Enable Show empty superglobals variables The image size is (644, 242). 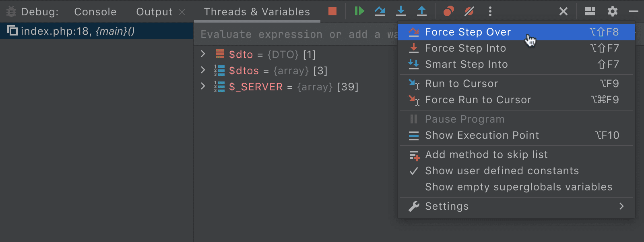(x=518, y=187)
